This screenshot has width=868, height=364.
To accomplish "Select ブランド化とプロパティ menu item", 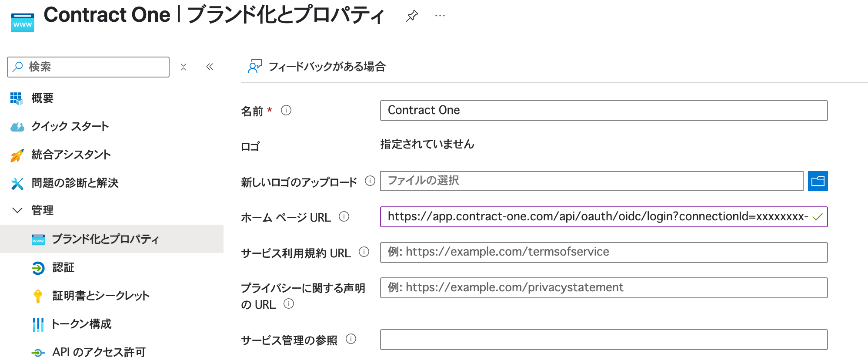I will pos(112,239).
